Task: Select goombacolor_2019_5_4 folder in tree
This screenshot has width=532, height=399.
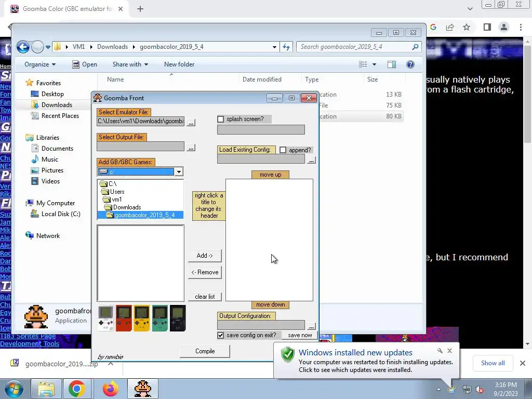Action: pyautogui.click(x=140, y=215)
